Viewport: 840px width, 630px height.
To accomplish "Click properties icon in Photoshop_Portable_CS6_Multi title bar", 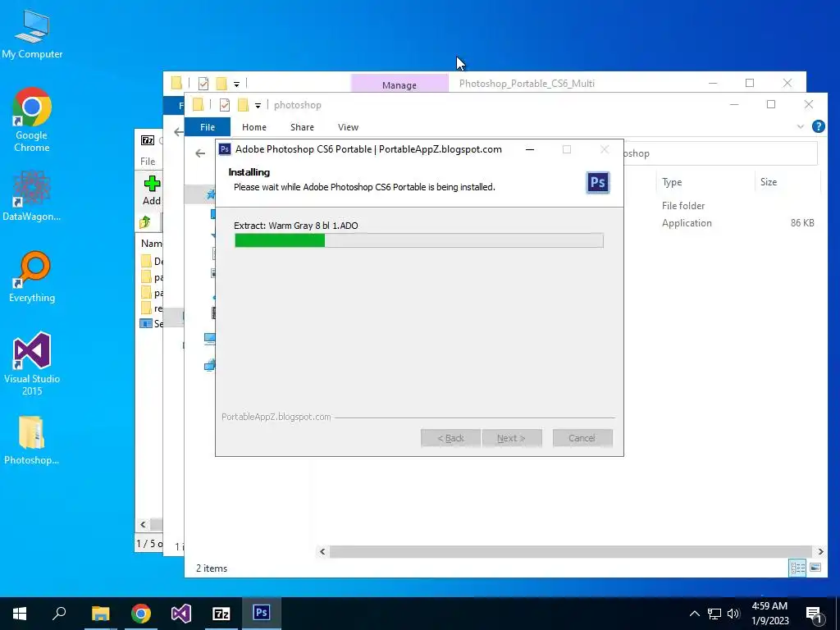I will coord(203,84).
